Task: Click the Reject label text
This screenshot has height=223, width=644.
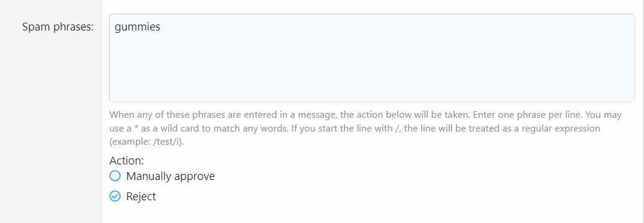Action: point(141,196)
